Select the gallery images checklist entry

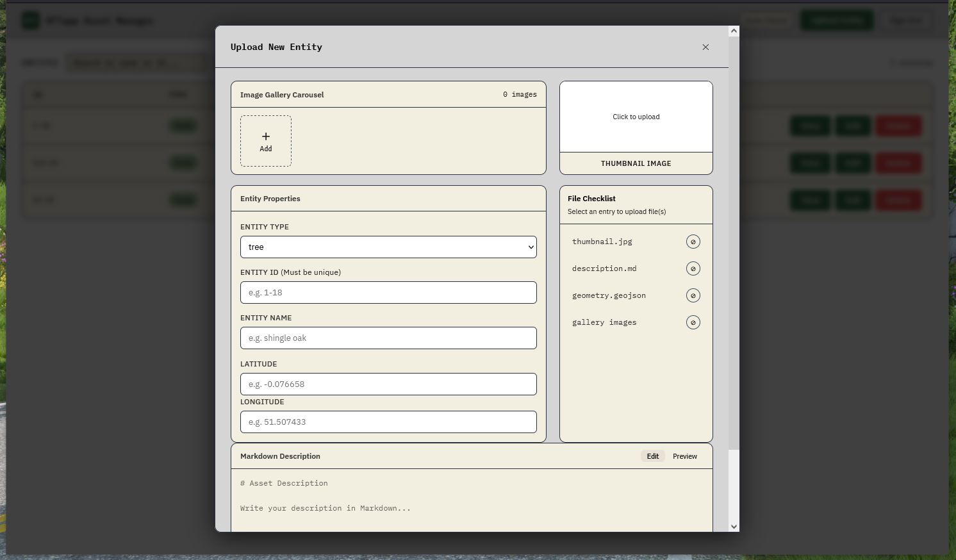pyautogui.click(x=604, y=322)
